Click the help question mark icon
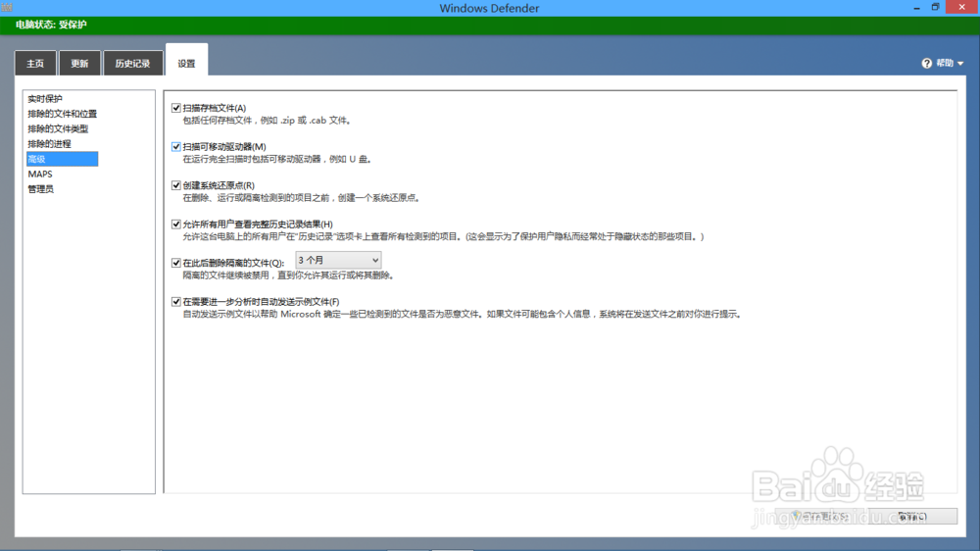This screenshot has height=551, width=980. point(927,63)
